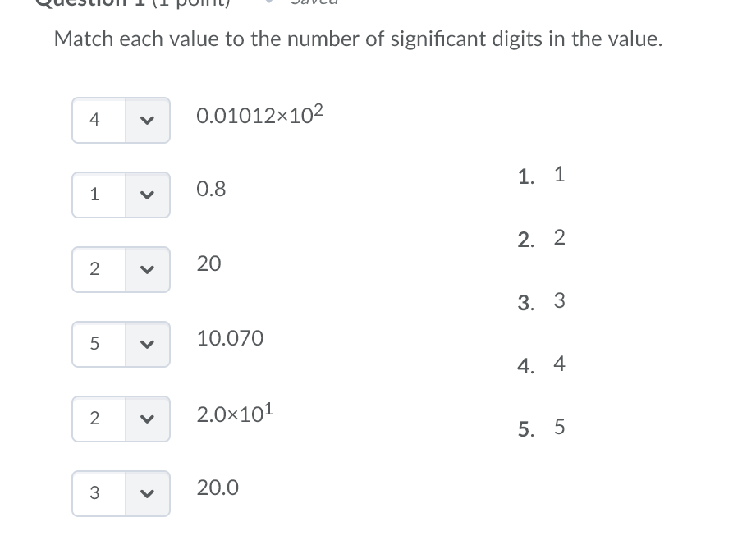Click the chevron on the bottom dropdown
The image size is (756, 545).
[147, 493]
